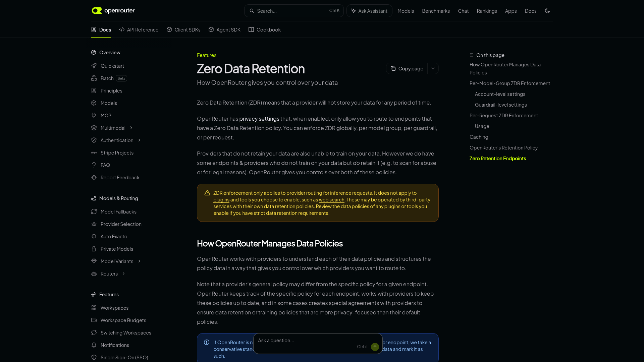
Task: Click the Private Models lock icon
Action: click(94, 249)
